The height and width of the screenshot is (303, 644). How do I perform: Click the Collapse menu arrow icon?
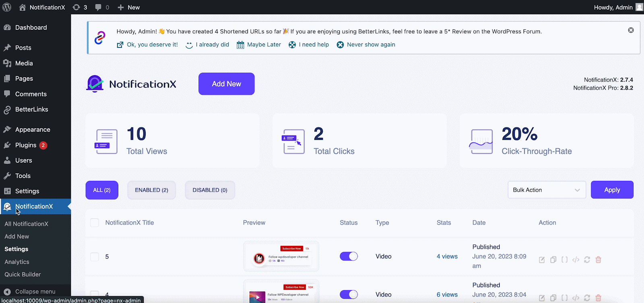point(7,292)
